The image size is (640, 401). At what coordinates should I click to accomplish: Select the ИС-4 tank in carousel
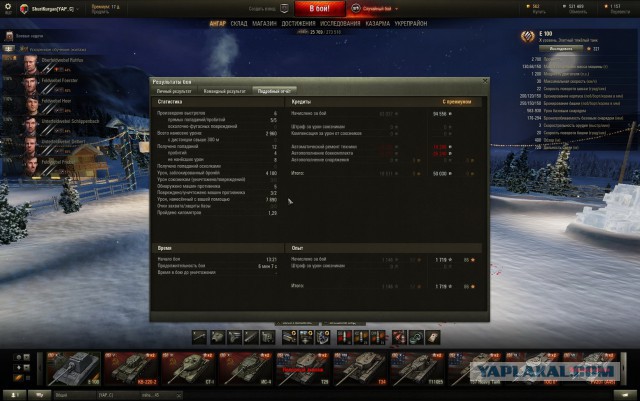coord(245,369)
